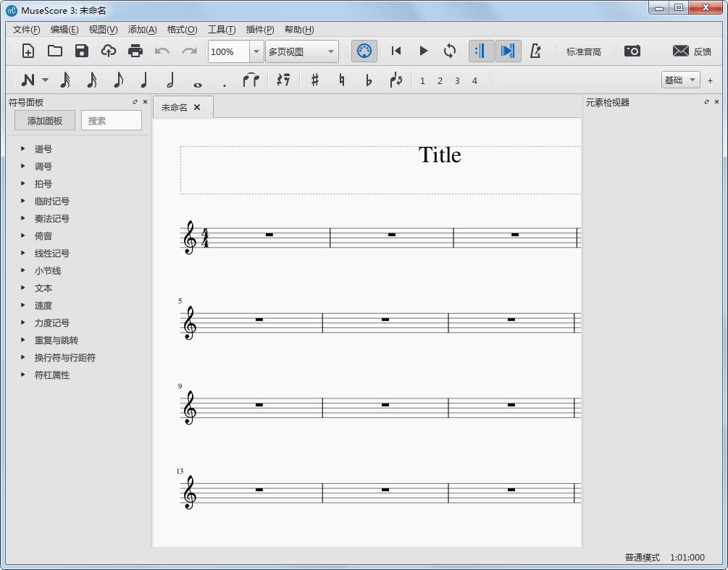Select the whole note duration
Viewport: 728px width, 570px height.
click(x=197, y=80)
